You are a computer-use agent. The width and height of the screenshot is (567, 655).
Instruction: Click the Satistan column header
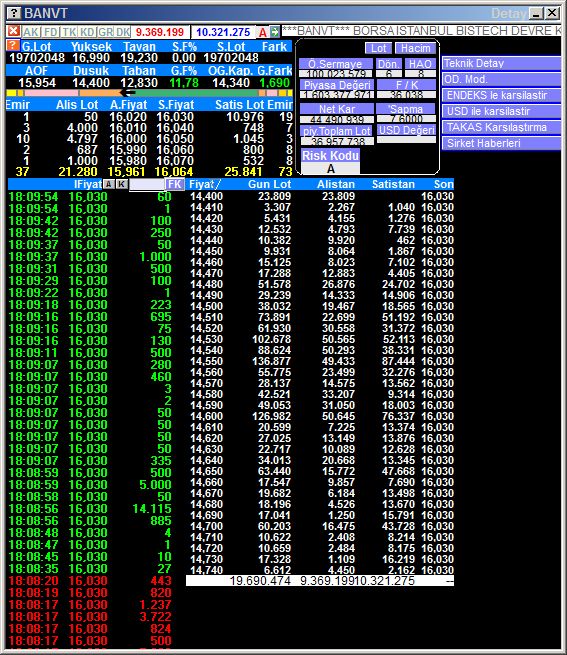tap(393, 184)
